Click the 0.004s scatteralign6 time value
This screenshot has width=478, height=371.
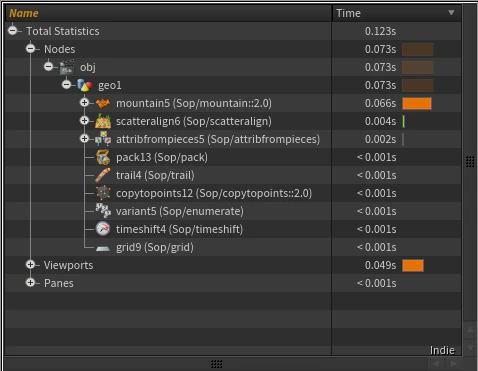[380, 121]
